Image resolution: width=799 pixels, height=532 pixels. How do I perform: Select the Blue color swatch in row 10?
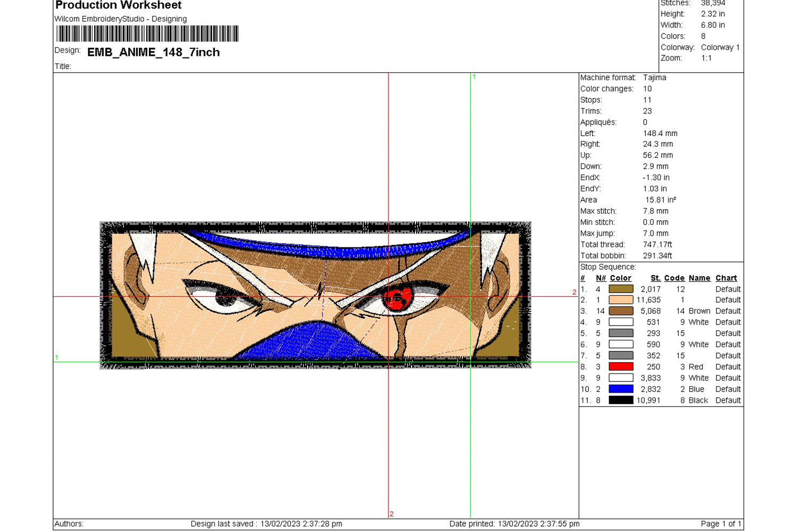click(x=621, y=389)
